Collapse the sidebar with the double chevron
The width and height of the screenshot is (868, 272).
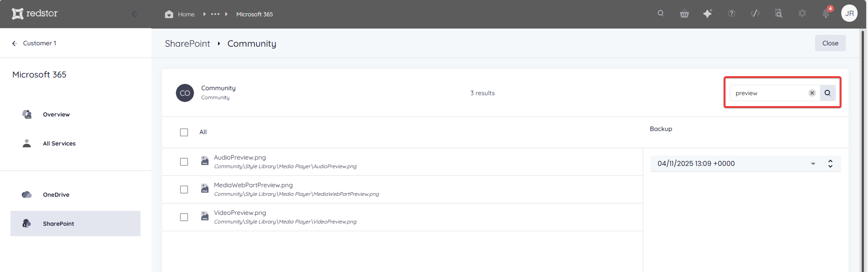[135, 14]
